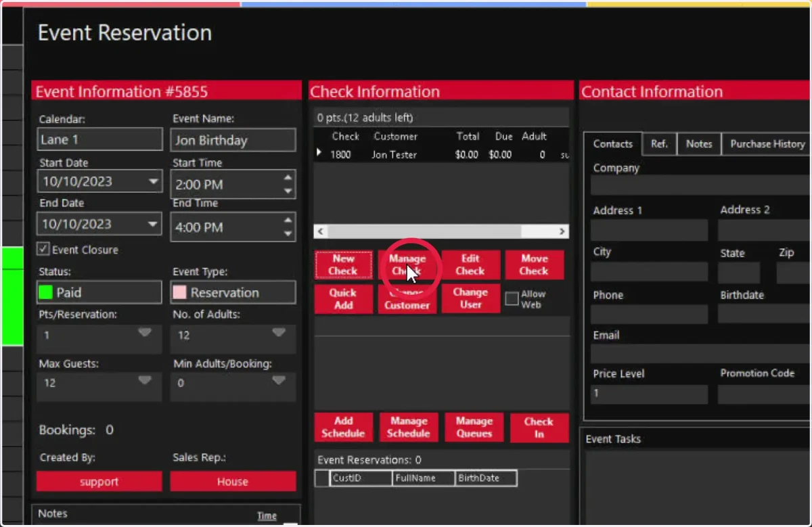Open the End Date dropdown
The height and width of the screenshot is (527, 812).
point(154,224)
